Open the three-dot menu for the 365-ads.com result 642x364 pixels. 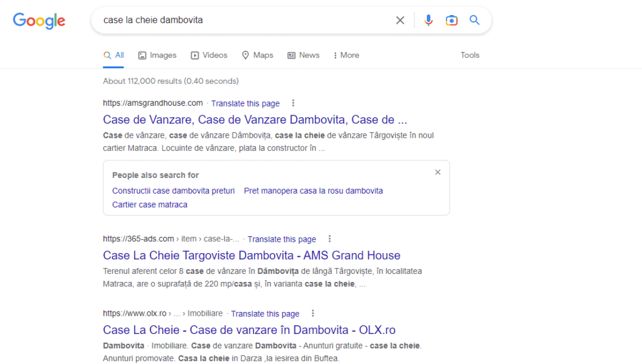click(330, 239)
